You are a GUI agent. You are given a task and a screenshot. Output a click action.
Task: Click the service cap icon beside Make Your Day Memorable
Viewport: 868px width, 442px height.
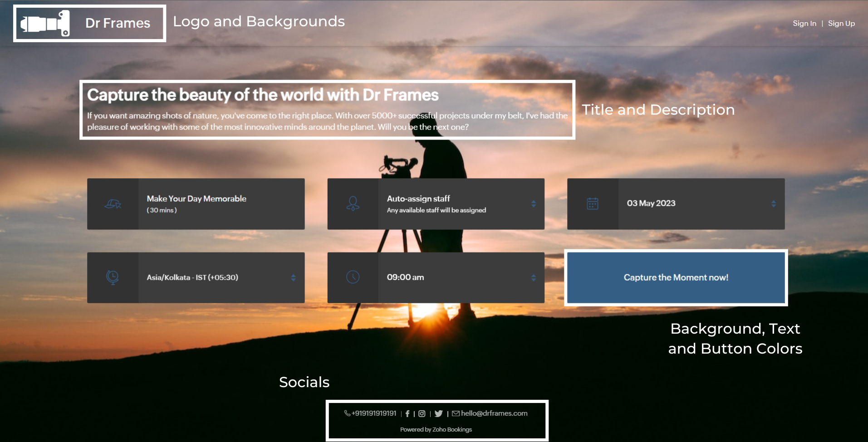(113, 204)
